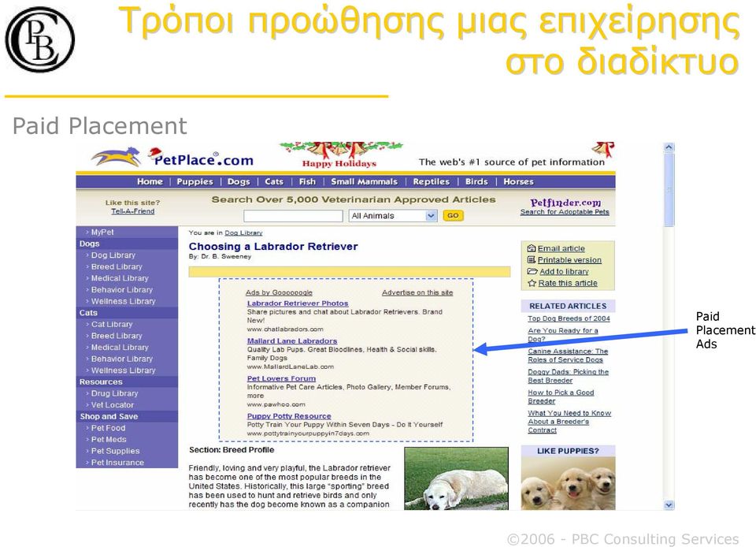Open Are You Ready for a Dog article
Screen dimensions: 756x547
pyautogui.click(x=562, y=335)
